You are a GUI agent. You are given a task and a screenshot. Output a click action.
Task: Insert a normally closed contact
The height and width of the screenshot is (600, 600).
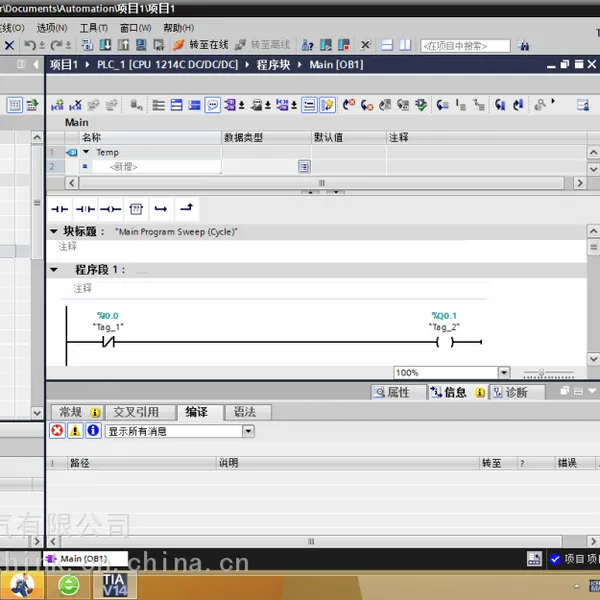[85, 209]
